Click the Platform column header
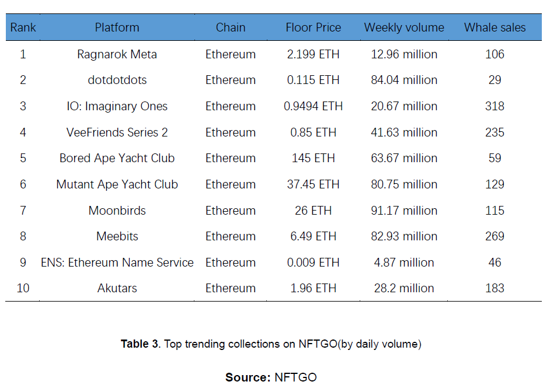550x392 pixels. (117, 27)
